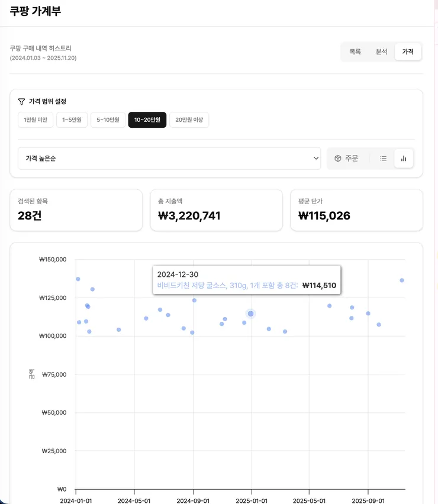Viewport: 438px width, 504px height.
Task: Filter by 20만원 이상 price range
Action: pyautogui.click(x=189, y=120)
